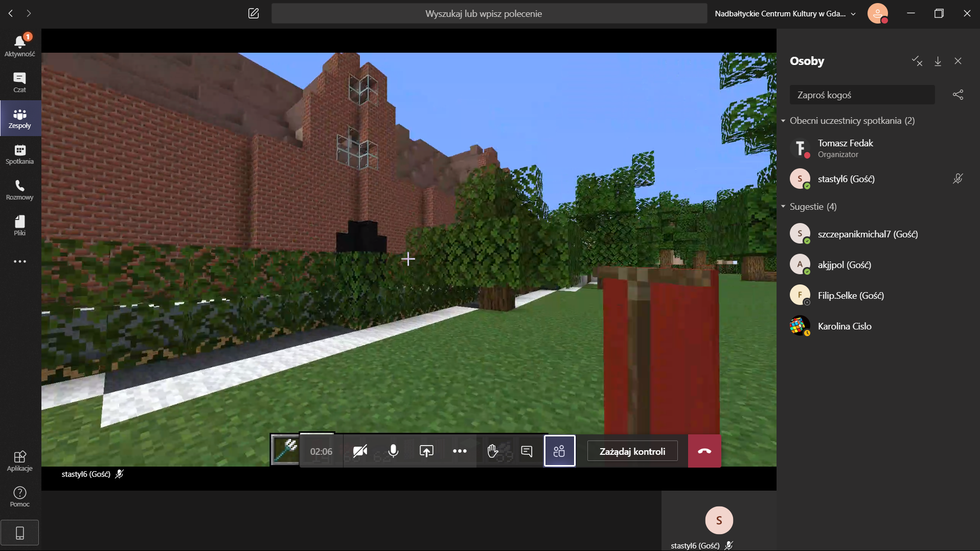The height and width of the screenshot is (551, 980).
Task: Select szczepanikmichal7 (Gość) suggestion
Action: pos(878,234)
